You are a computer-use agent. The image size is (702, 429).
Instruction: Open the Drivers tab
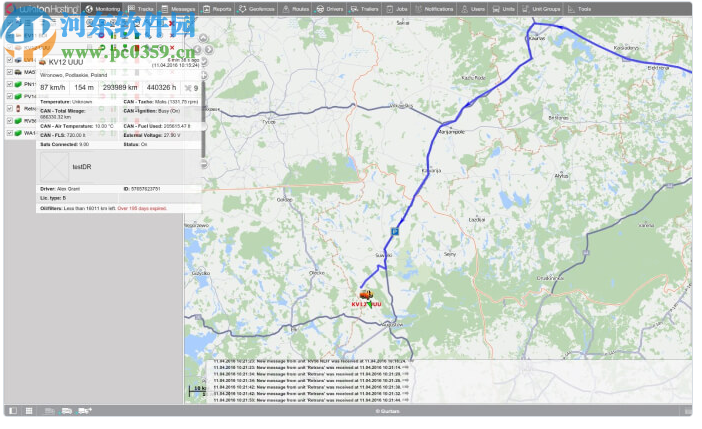tap(330, 9)
